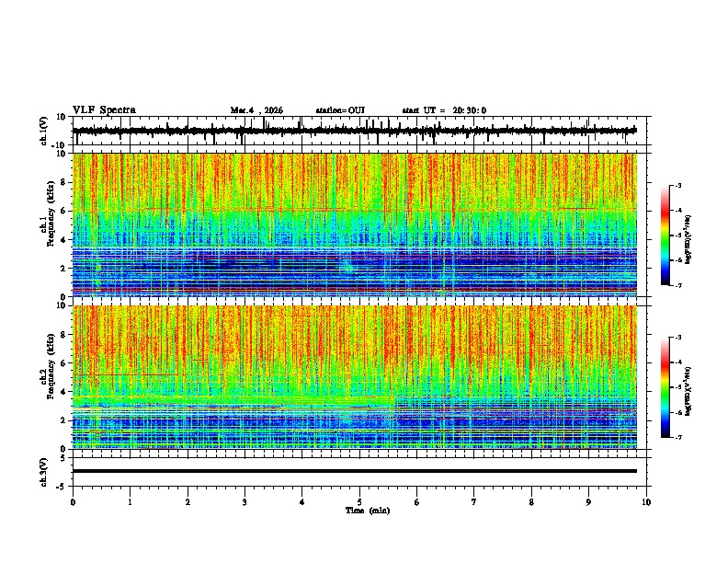Select the "start UT = 20:30: 0" text
The width and height of the screenshot is (728, 563).
444,110
